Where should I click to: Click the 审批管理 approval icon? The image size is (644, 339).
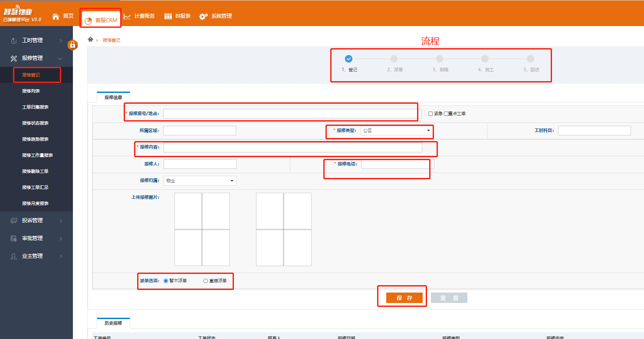[x=14, y=238]
